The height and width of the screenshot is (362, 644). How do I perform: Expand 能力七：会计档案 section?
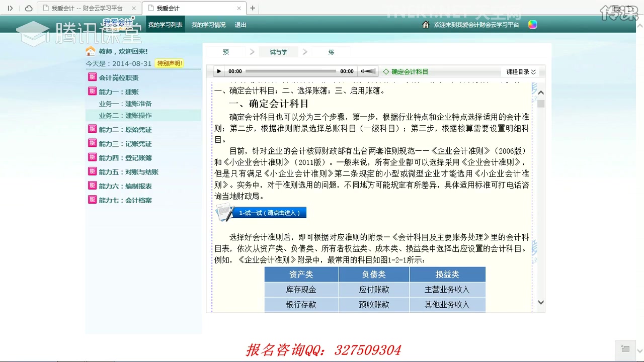click(x=125, y=200)
